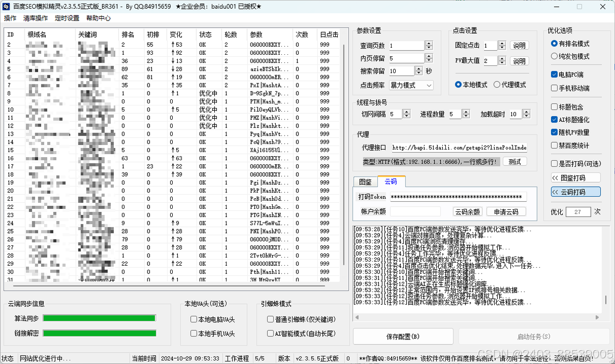Screen dimensions: 615x364
Task: Click the 算法同步 progress bar
Action: [x=99, y=317]
